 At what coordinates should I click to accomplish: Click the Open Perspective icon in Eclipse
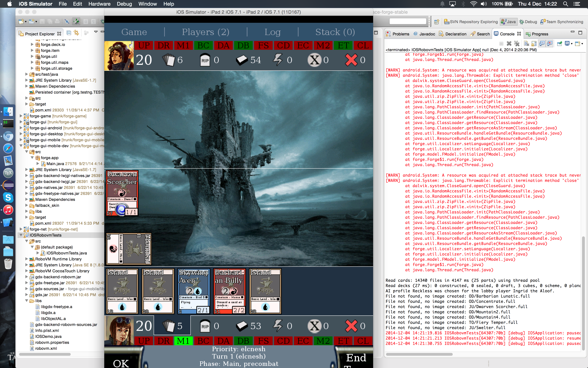pyautogui.click(x=437, y=22)
